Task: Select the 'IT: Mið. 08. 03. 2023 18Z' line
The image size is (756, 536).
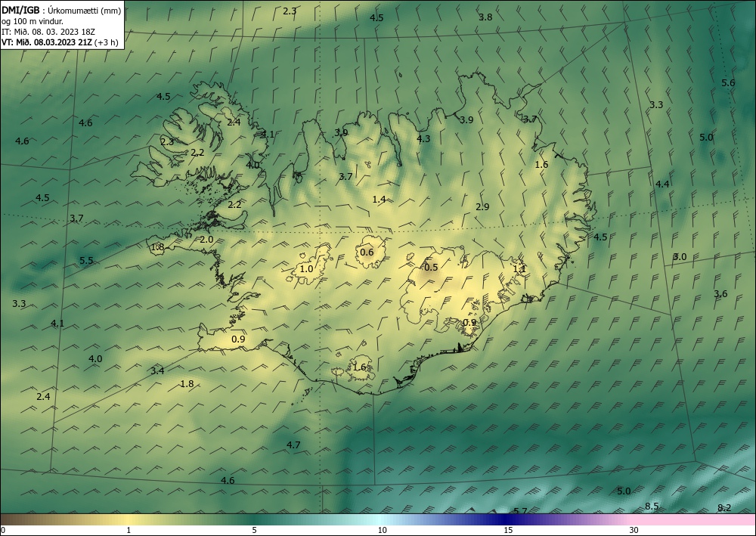Action: coord(48,32)
